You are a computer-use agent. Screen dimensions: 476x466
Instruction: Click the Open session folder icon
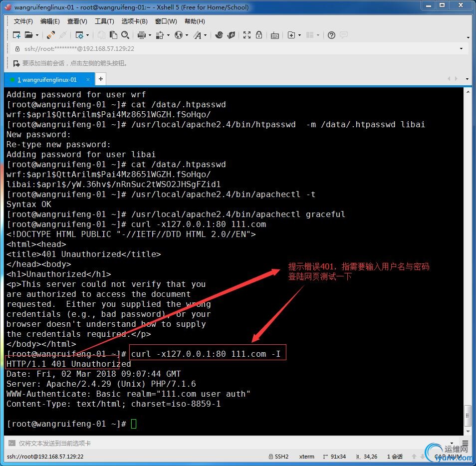28,35
